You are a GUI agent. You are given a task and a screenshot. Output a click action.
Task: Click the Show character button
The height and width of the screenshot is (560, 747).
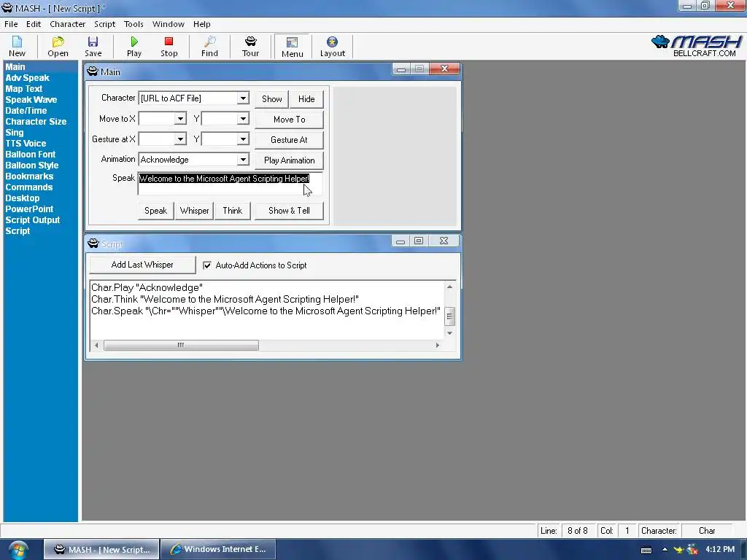coord(271,99)
